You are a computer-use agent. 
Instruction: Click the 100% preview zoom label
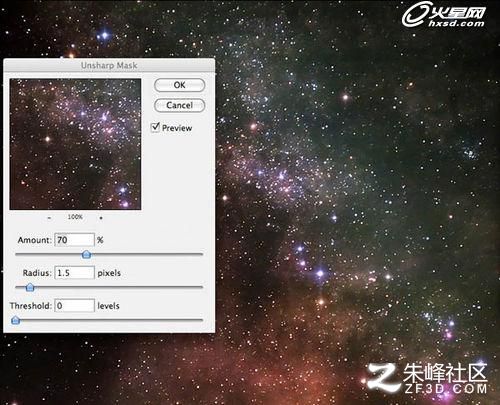pos(75,217)
